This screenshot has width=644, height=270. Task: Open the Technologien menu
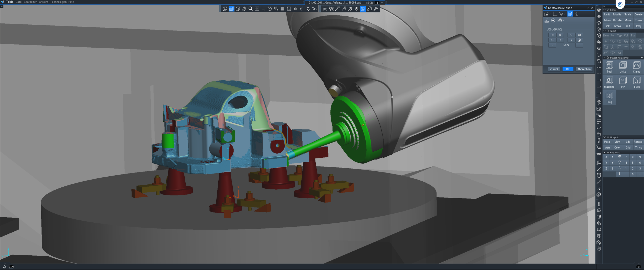coord(58,2)
